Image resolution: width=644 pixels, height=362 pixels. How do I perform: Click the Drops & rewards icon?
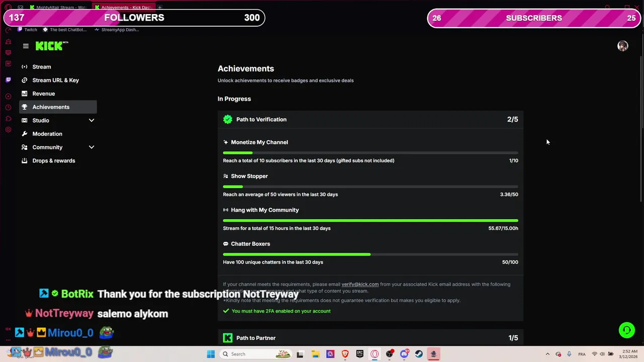point(24,160)
